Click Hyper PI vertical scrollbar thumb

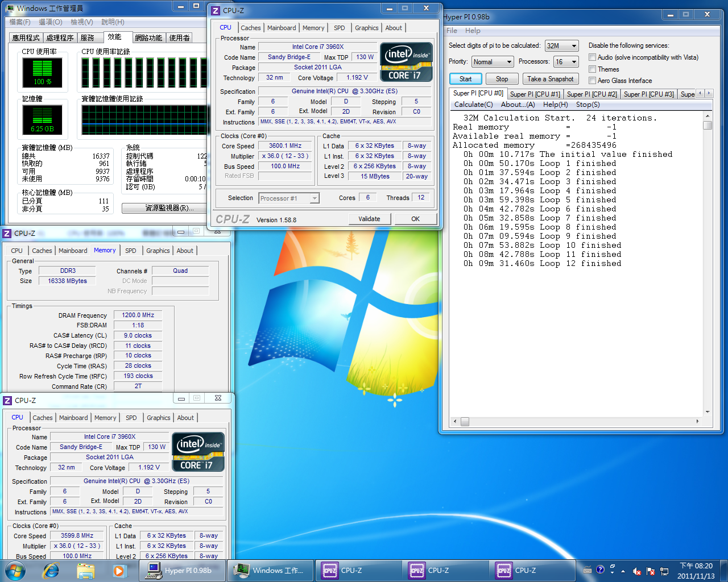pyautogui.click(x=708, y=125)
